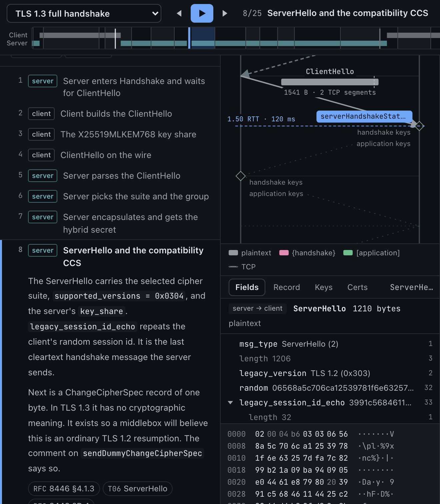Open the RFC 8446 §4.1.3 reference

click(x=64, y=489)
